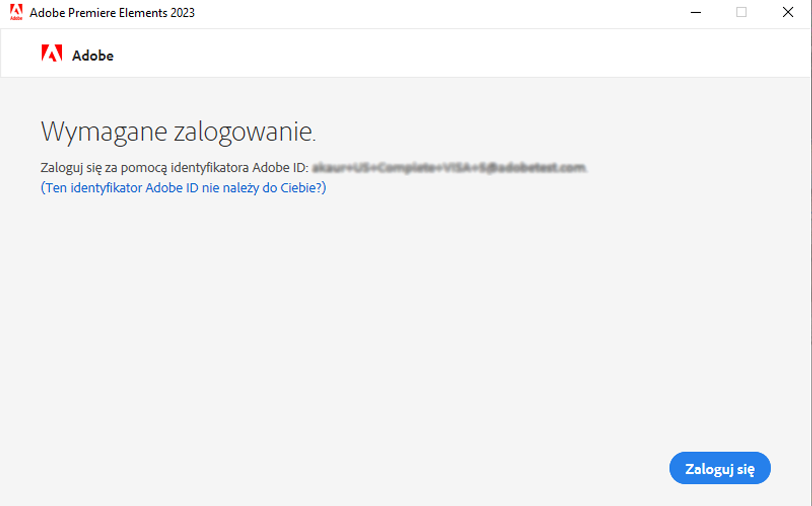Minimize the Premiere Elements window

[695, 13]
